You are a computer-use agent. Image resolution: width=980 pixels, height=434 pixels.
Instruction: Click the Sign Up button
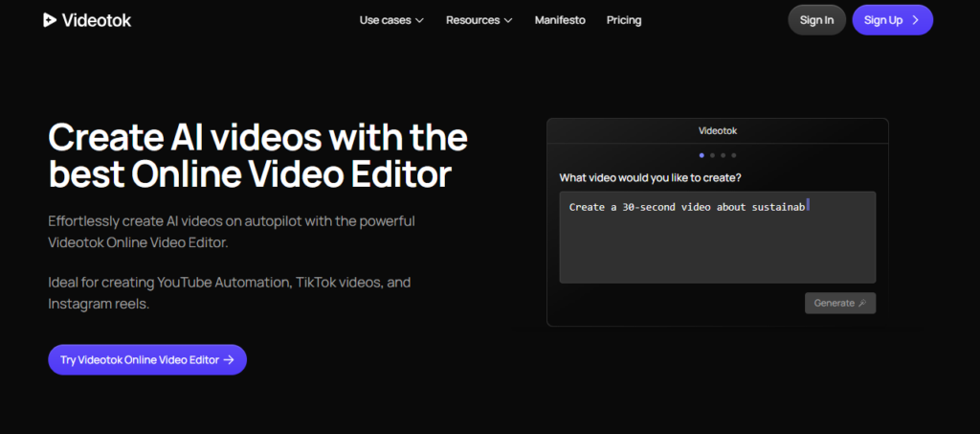893,20
